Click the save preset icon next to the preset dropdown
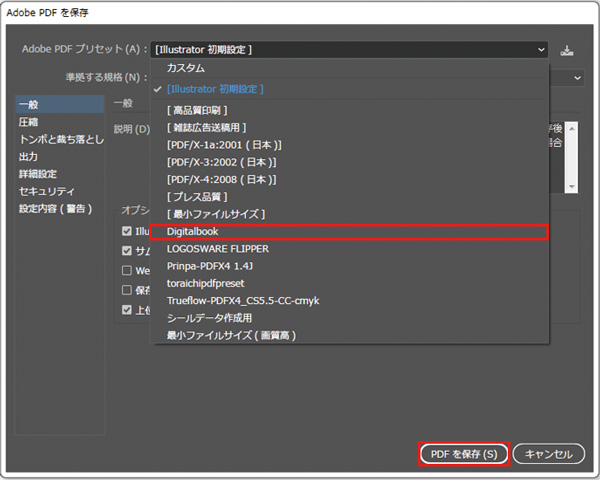The height and width of the screenshot is (480, 600). coord(567,50)
